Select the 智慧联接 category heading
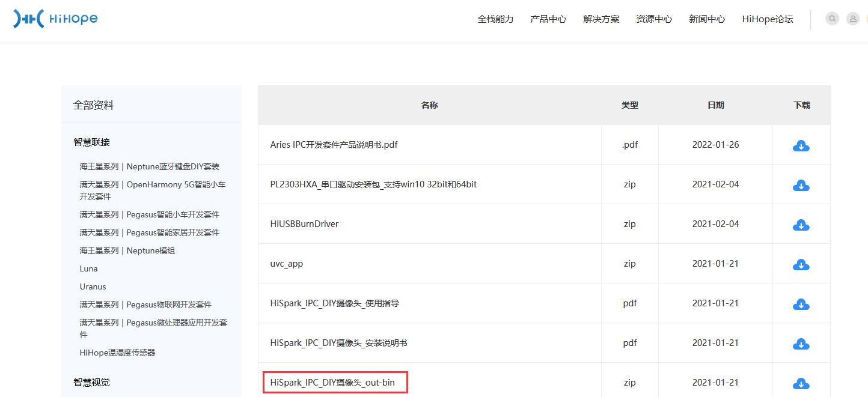 pos(91,142)
